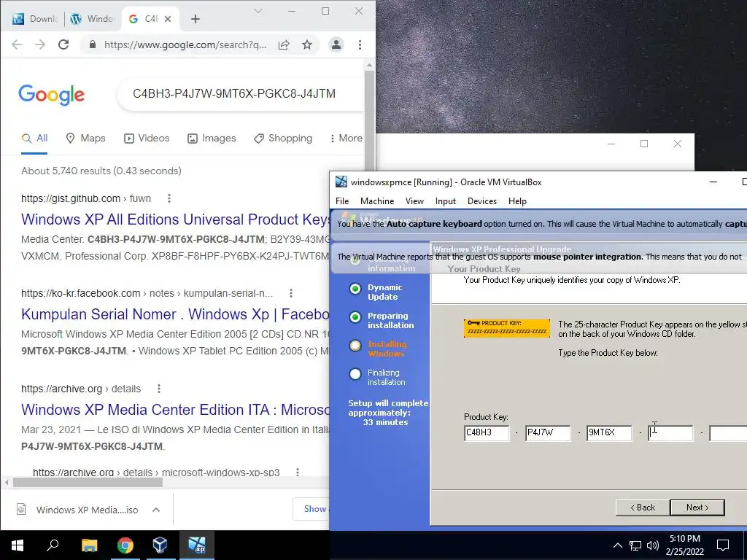Bookmark this page with star icon
This screenshot has width=747, height=560.
[307, 44]
